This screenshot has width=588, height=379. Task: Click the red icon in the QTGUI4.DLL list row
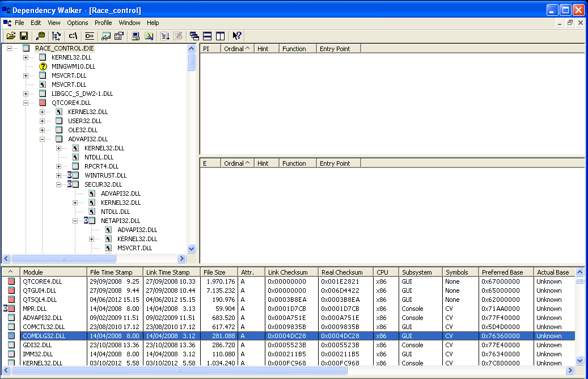coord(11,290)
